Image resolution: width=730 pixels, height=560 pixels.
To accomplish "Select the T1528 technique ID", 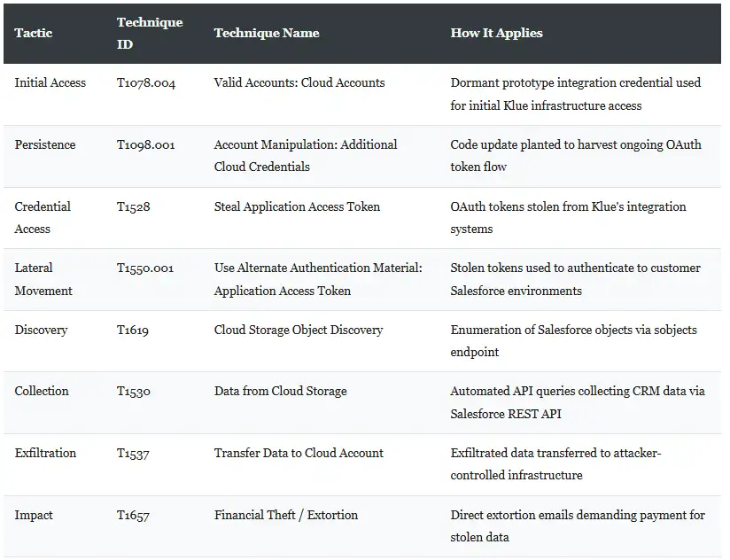I will click(133, 206).
